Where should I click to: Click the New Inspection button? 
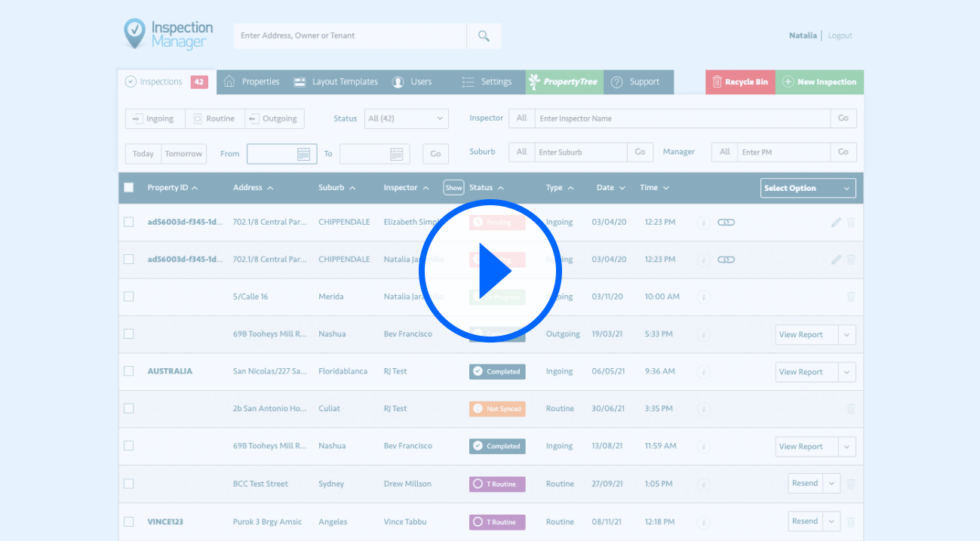point(819,82)
